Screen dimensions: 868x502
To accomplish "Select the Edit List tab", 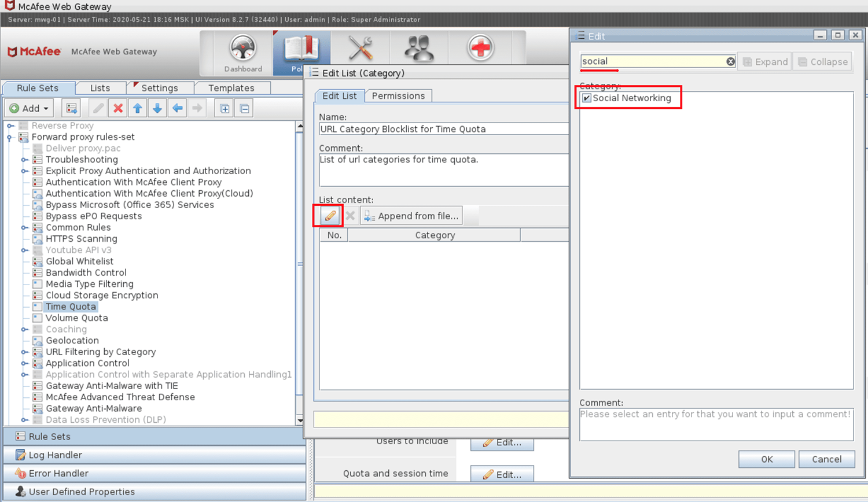I will pyautogui.click(x=340, y=96).
